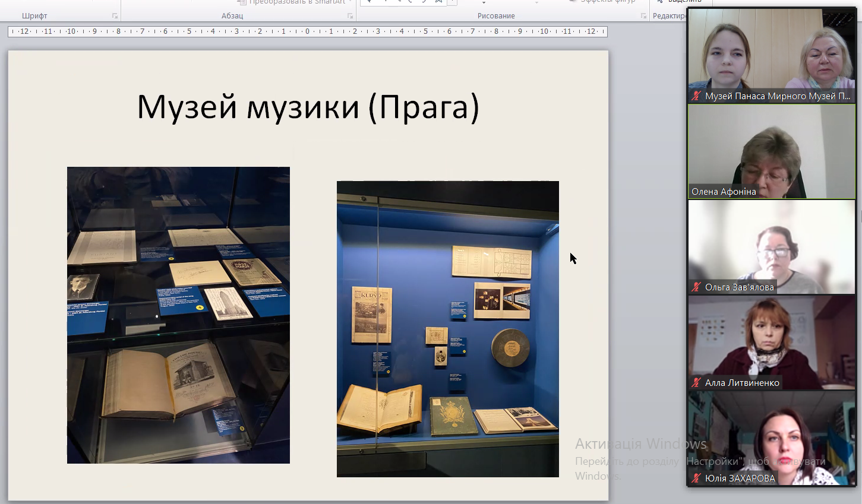Click muted microphone icon for Музей Панаса Мирного
The image size is (862, 504).
pyautogui.click(x=696, y=96)
